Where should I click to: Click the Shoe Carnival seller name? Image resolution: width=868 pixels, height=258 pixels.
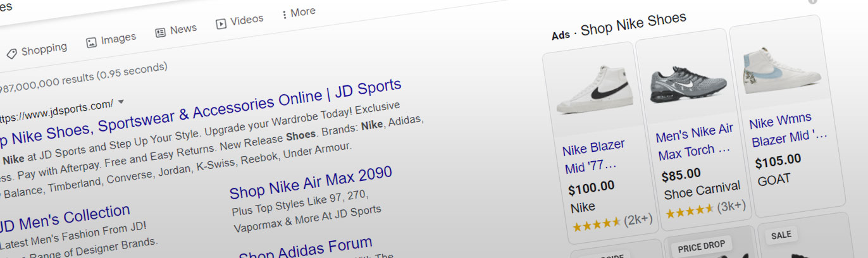(x=702, y=190)
